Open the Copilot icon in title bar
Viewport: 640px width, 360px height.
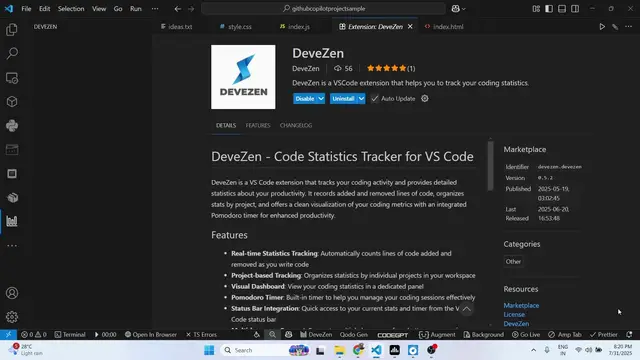[456, 9]
